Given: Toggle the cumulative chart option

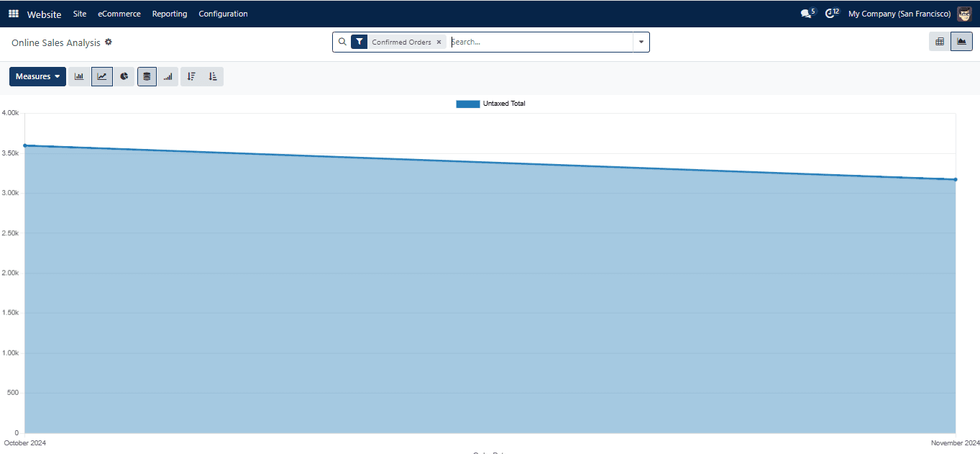Looking at the screenshot, I should (x=168, y=76).
